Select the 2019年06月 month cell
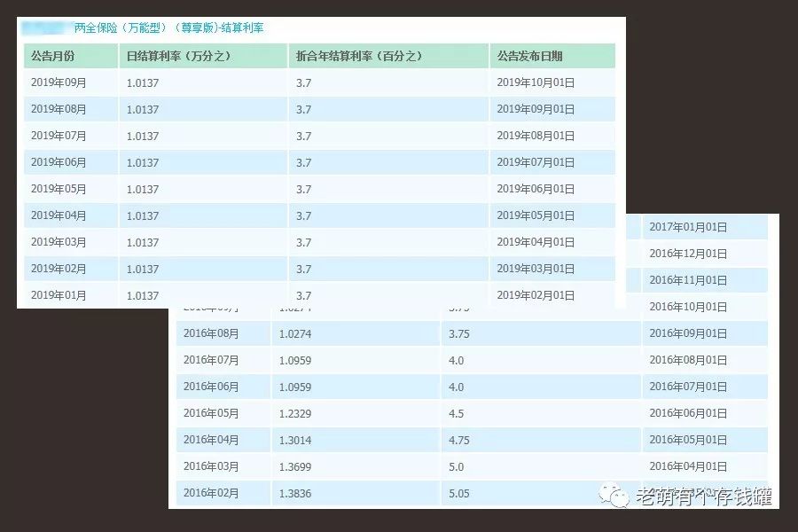 click(x=59, y=162)
